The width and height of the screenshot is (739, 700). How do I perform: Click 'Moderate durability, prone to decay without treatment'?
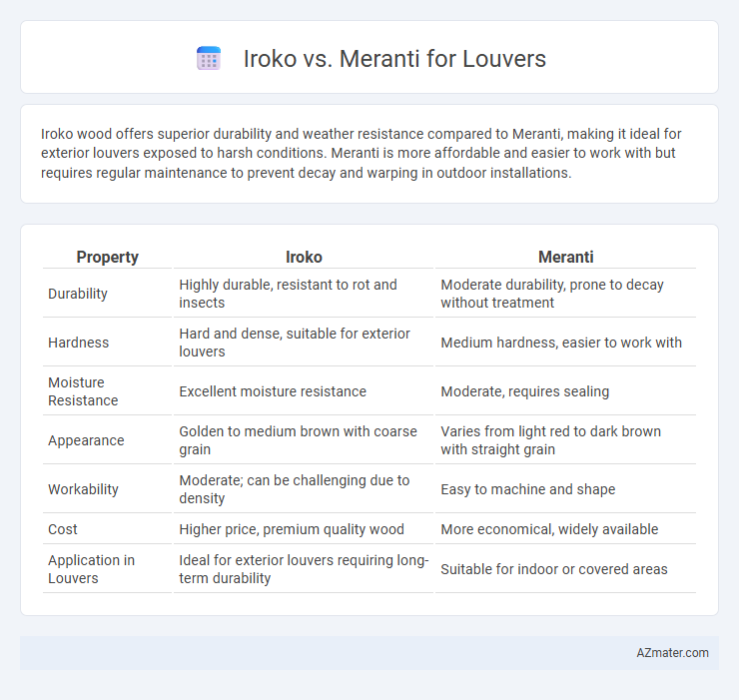point(552,294)
